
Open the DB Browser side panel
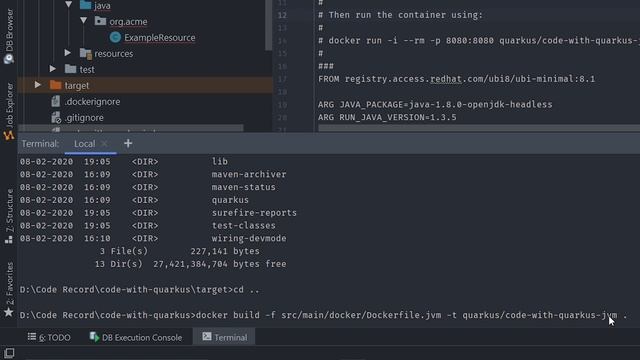[9, 36]
